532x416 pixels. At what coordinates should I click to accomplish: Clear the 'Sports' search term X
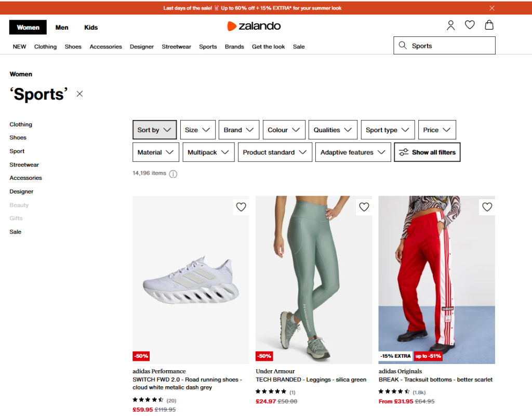[x=79, y=94]
